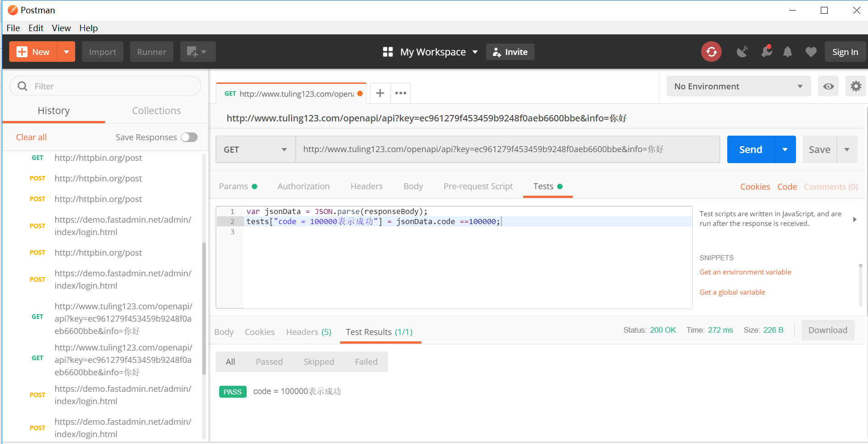868x444 pixels.
Task: Filter test results by All
Action: click(230, 362)
